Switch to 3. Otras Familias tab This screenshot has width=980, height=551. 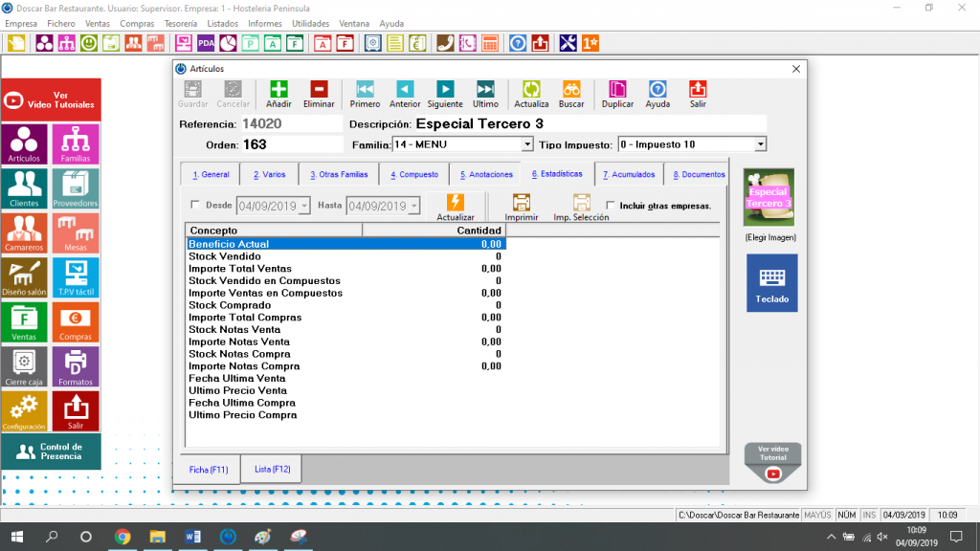339,174
